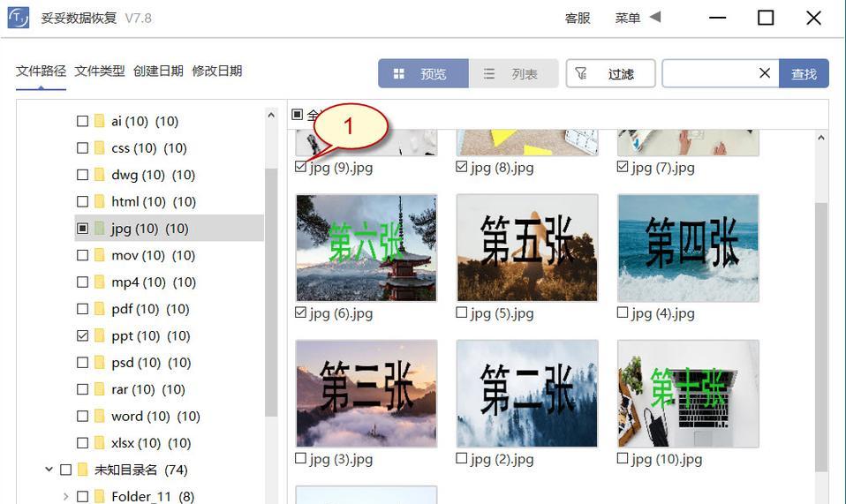Image resolution: width=846 pixels, height=504 pixels.
Task: Check the mov folder checkbox
Action: pos(82,255)
